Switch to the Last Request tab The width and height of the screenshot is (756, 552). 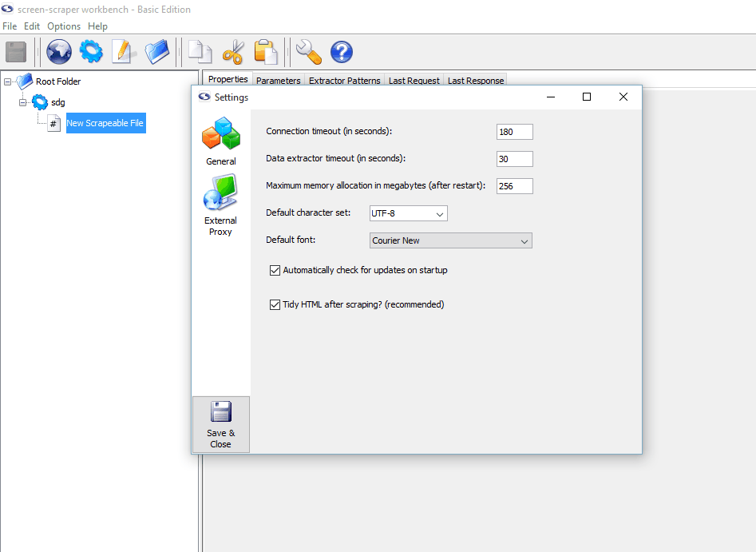414,80
